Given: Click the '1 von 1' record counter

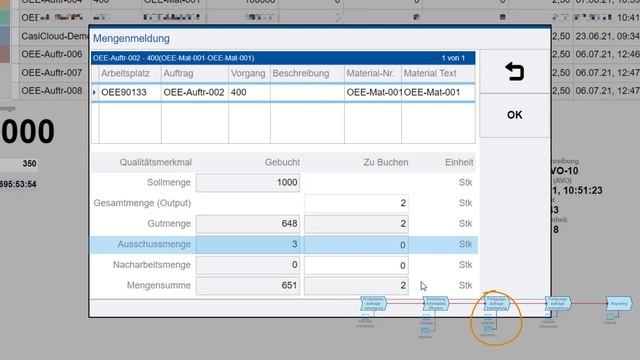Looking at the screenshot, I should coord(453,58).
